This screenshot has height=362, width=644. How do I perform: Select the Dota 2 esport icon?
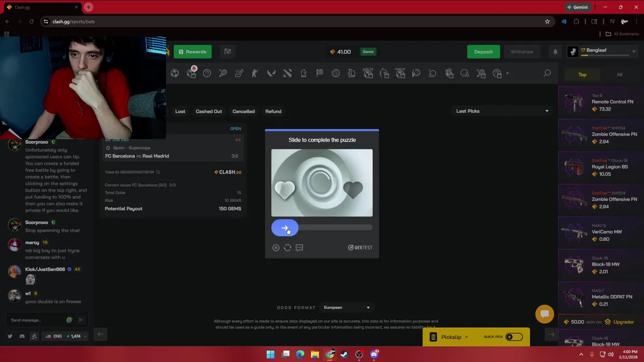[287, 73]
